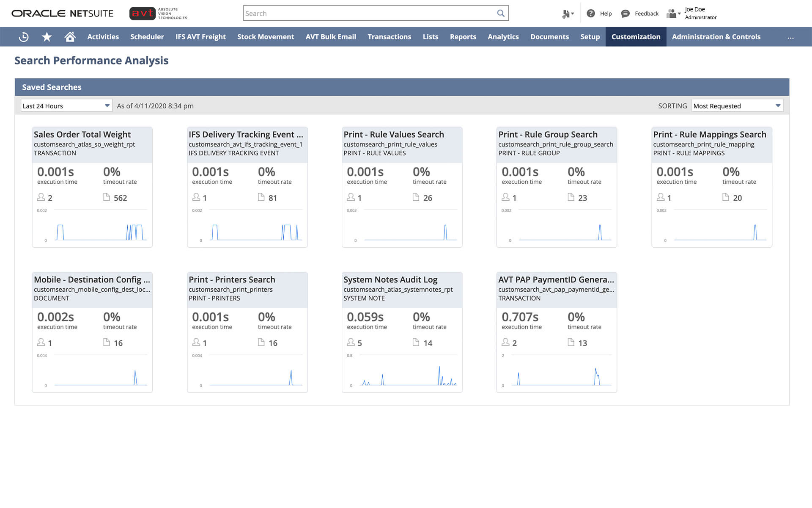Screen dimensions: 812x508
Task: Click the Print - Printers Search title
Action: coord(232,280)
